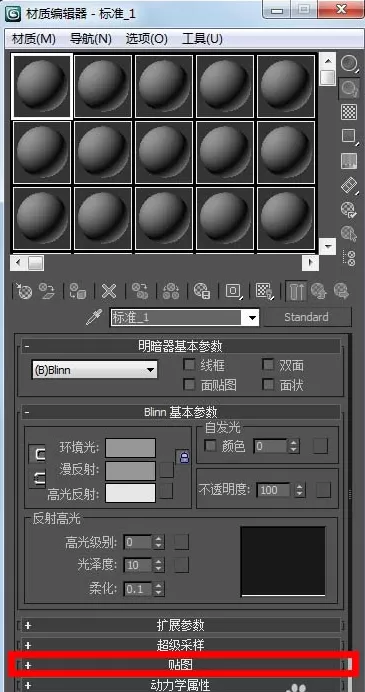This screenshot has height=692, width=365.
Task: Toggle the checkered sample Background
Action: (x=349, y=113)
